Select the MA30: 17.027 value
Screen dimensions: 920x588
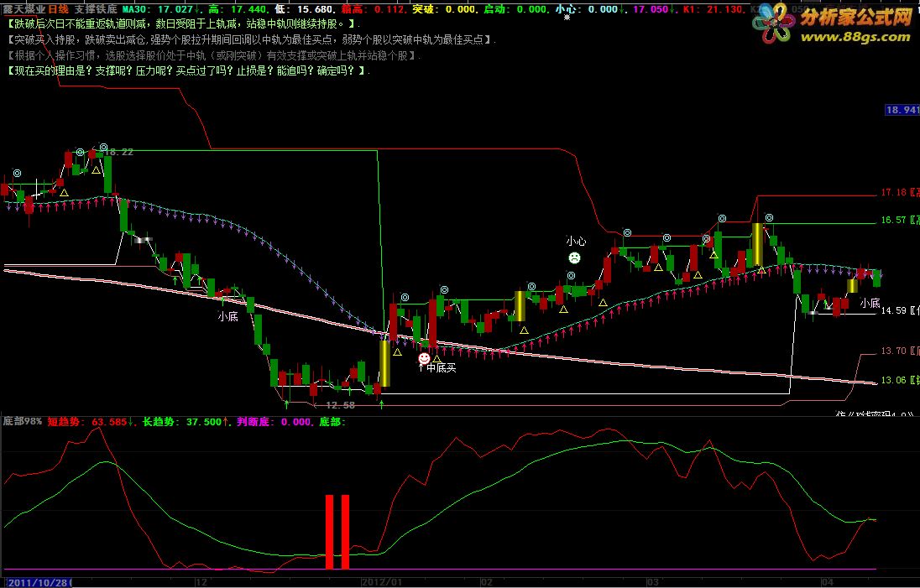pyautogui.click(x=159, y=9)
